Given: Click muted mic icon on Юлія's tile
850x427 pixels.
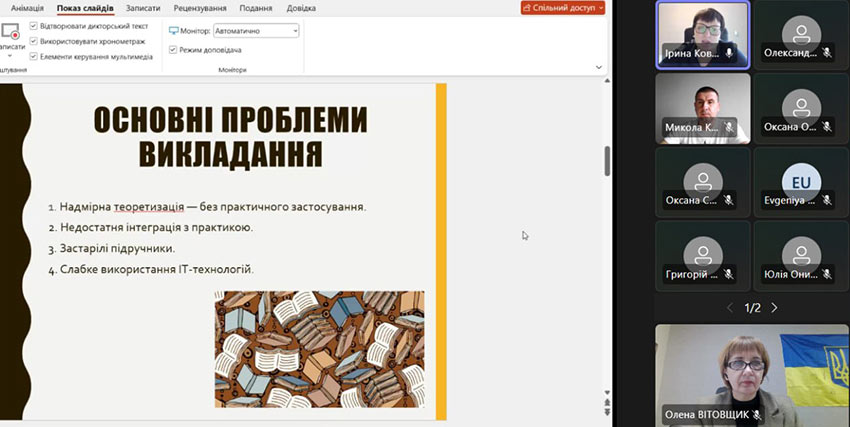Looking at the screenshot, I should point(827,273).
